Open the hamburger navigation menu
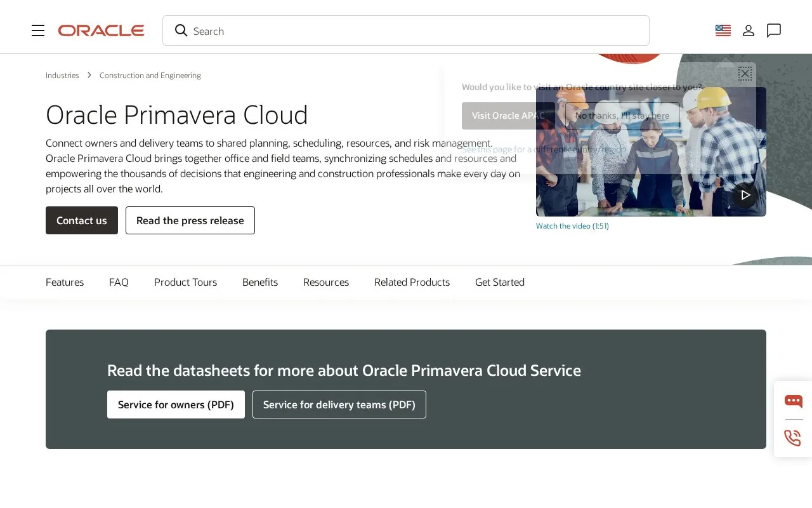Screen dimensions: 812x508 (x=38, y=30)
